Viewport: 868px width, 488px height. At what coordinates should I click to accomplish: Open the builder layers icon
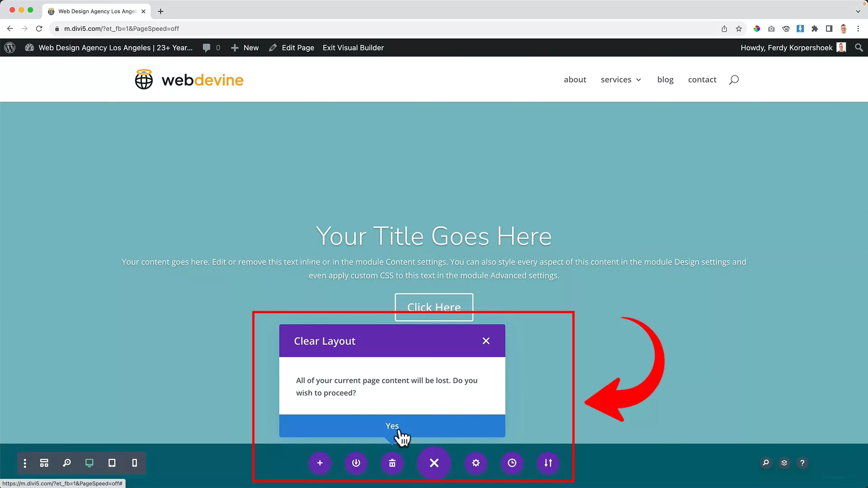point(784,463)
